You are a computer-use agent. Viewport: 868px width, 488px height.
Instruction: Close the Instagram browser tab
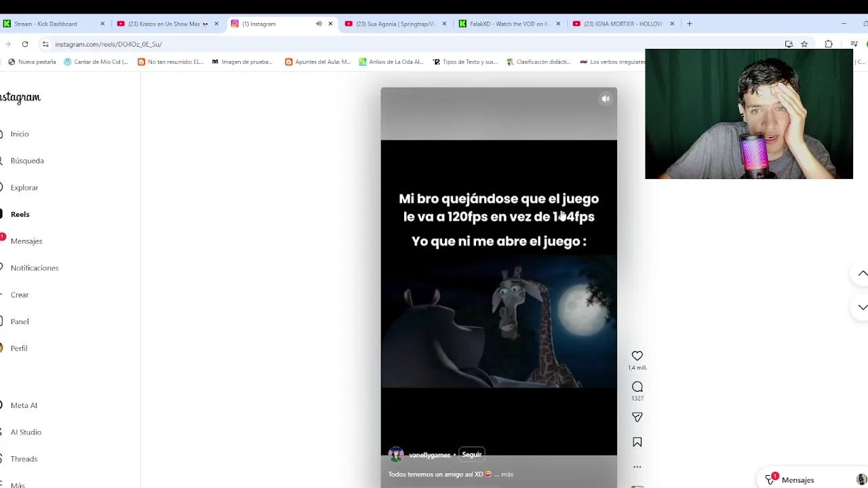(330, 24)
